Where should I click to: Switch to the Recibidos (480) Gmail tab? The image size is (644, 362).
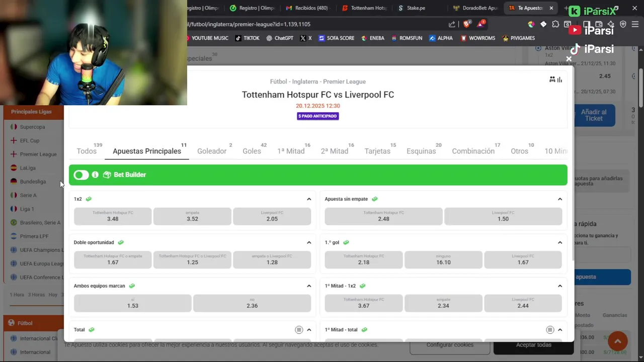click(x=308, y=8)
